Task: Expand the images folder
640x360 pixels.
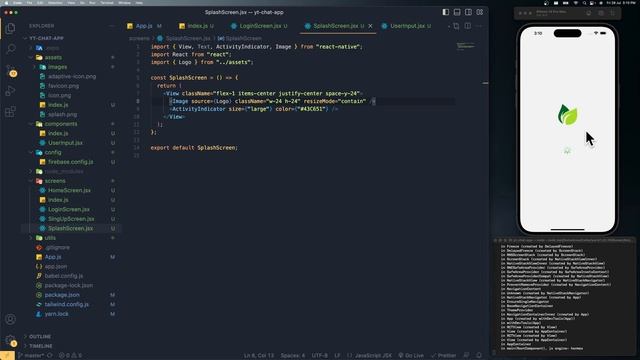Action: click(x=57, y=67)
